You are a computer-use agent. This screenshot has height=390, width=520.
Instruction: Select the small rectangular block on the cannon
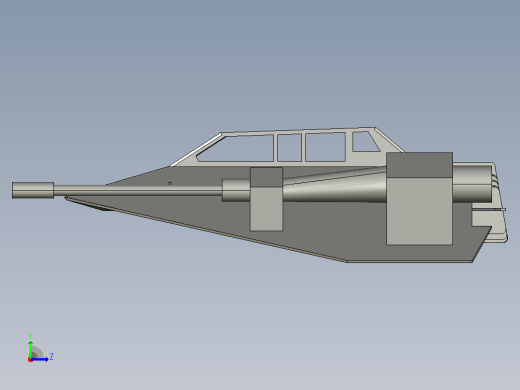pyautogui.click(x=266, y=199)
